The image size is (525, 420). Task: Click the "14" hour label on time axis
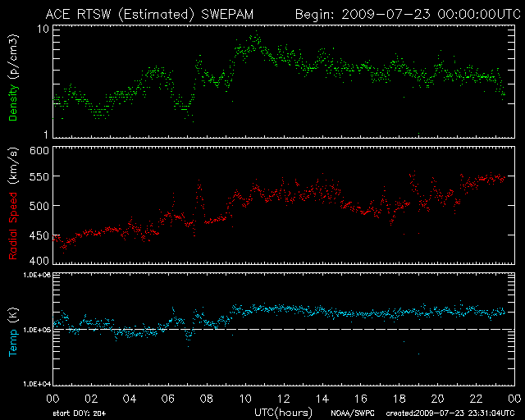[322, 399]
